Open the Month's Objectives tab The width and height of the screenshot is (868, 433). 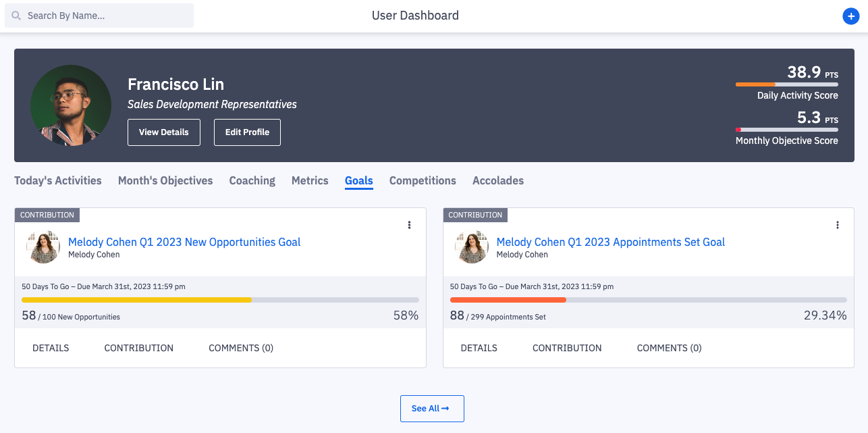(165, 180)
